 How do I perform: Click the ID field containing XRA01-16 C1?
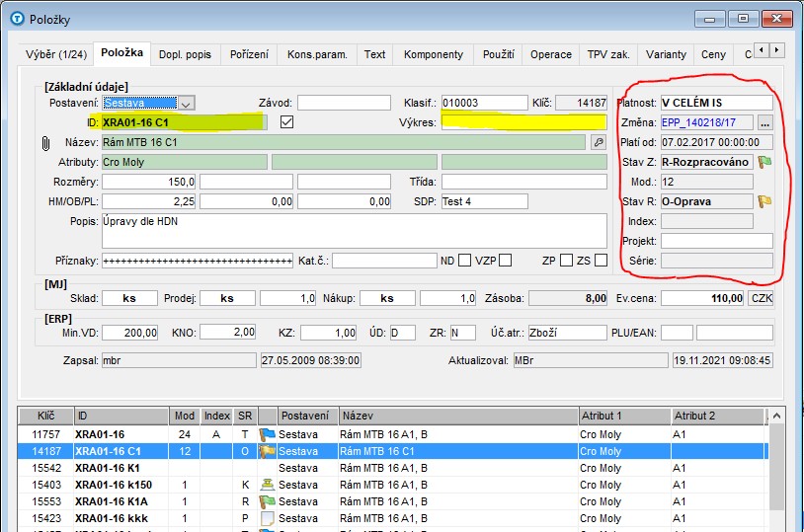[184, 122]
